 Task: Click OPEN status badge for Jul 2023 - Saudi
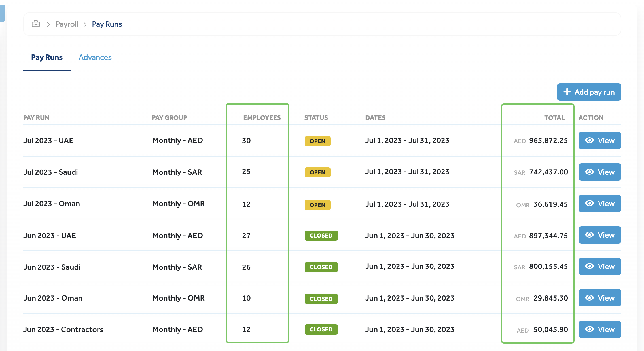(317, 172)
